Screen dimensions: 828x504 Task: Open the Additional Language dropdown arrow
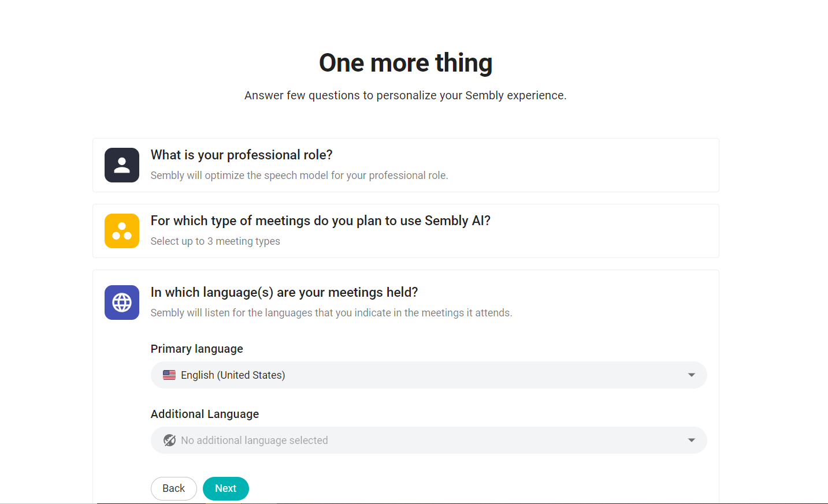(692, 440)
